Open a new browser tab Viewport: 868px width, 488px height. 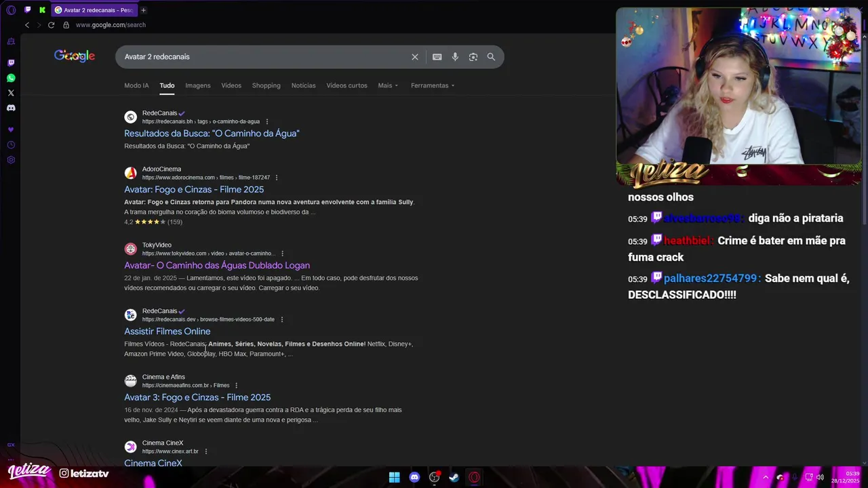coord(143,10)
